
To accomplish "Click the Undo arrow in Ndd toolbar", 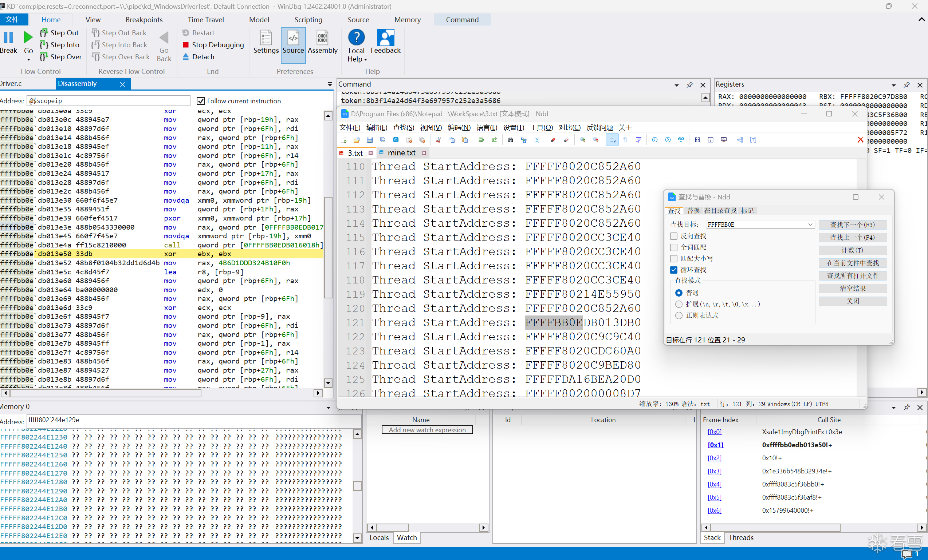I will point(481,140).
